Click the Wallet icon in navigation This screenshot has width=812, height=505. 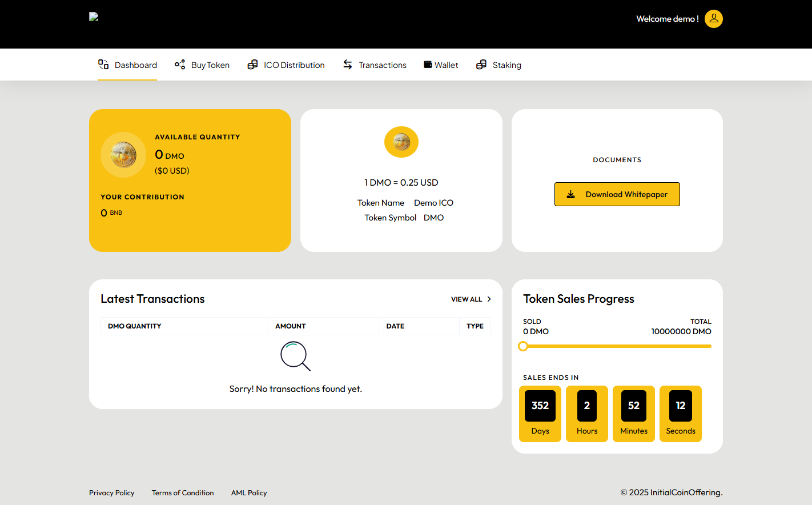(x=428, y=65)
